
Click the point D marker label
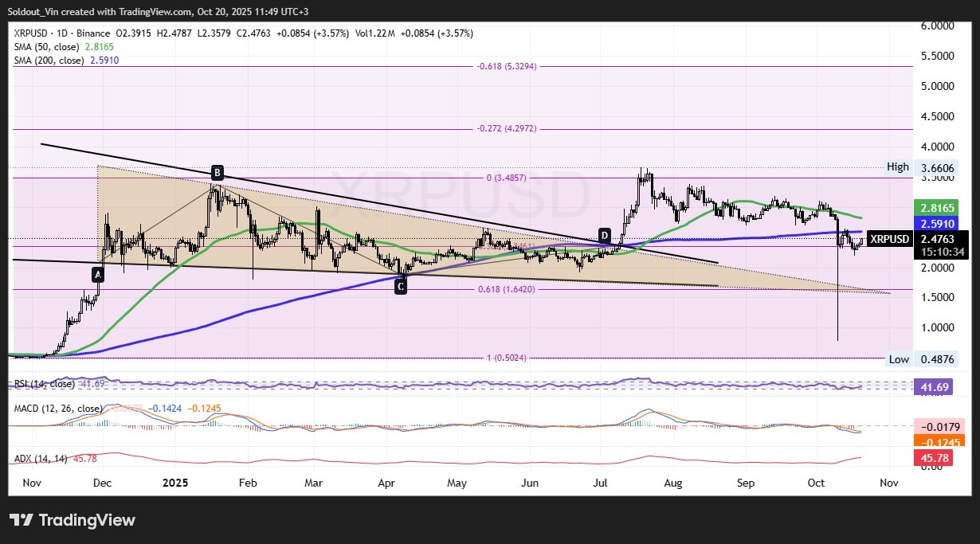(x=605, y=236)
